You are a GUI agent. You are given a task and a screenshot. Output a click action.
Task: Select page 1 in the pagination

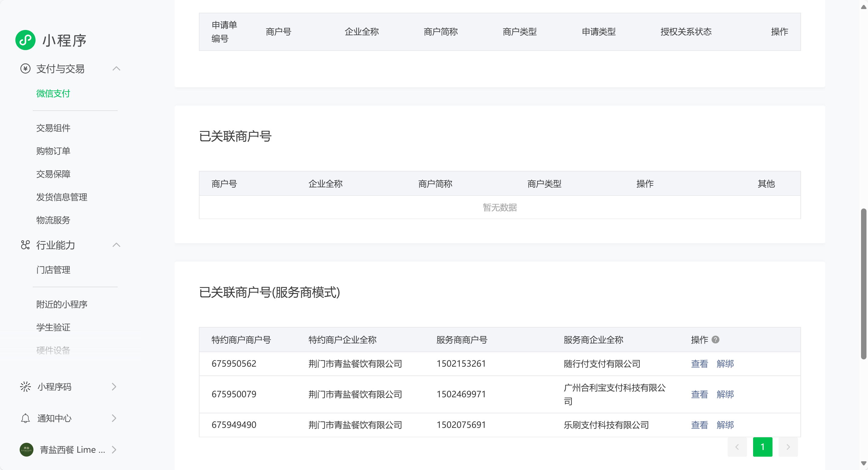click(762, 447)
